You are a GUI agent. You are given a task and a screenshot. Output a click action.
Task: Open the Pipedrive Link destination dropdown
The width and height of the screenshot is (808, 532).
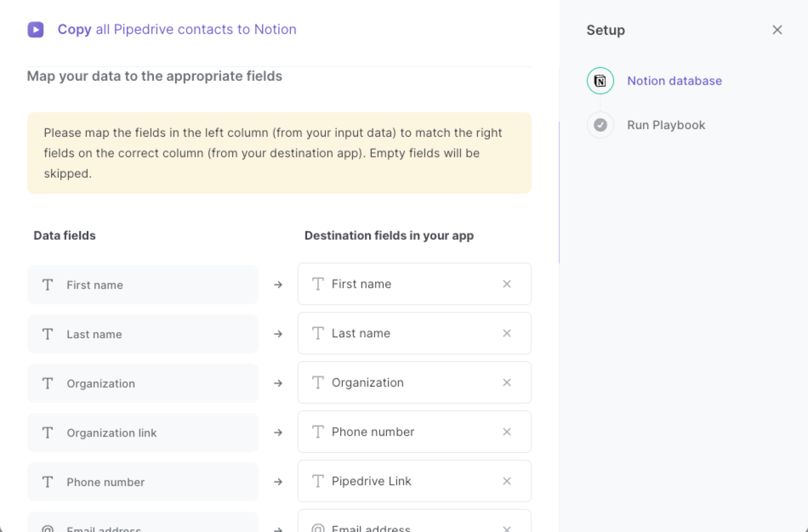point(414,481)
